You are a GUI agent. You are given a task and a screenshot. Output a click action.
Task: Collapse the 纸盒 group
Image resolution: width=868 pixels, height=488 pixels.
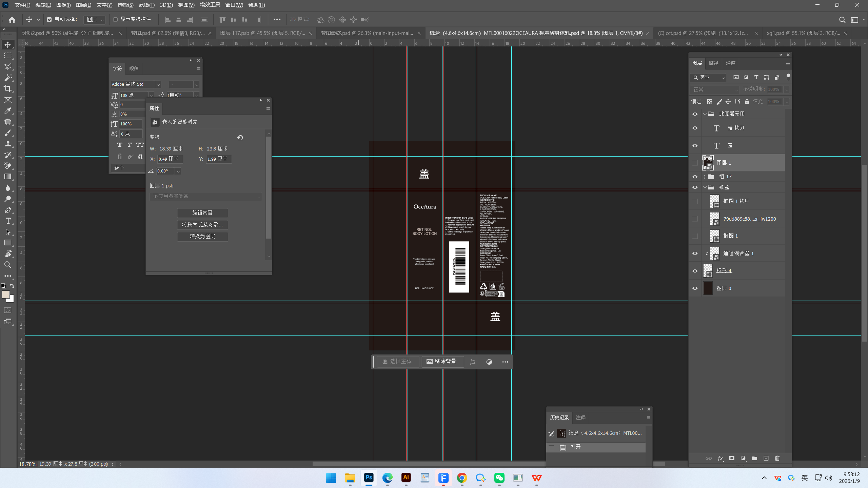click(x=705, y=187)
